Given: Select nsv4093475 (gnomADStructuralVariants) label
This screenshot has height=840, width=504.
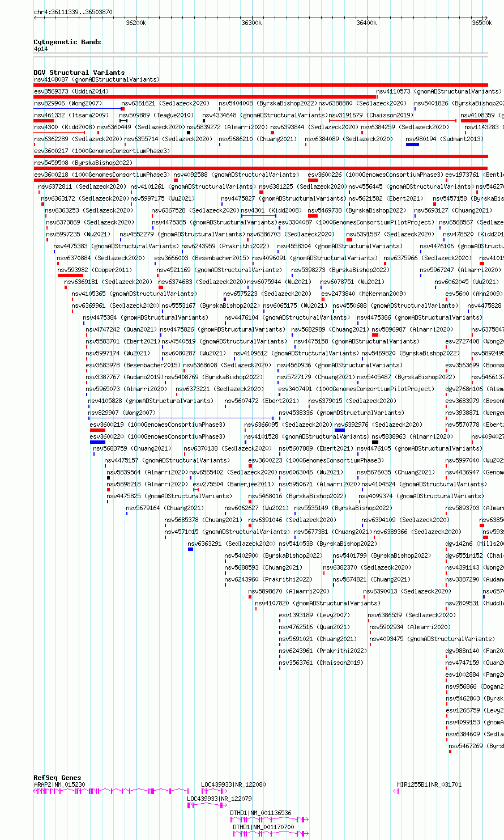Looking at the screenshot, I should [x=432, y=639].
